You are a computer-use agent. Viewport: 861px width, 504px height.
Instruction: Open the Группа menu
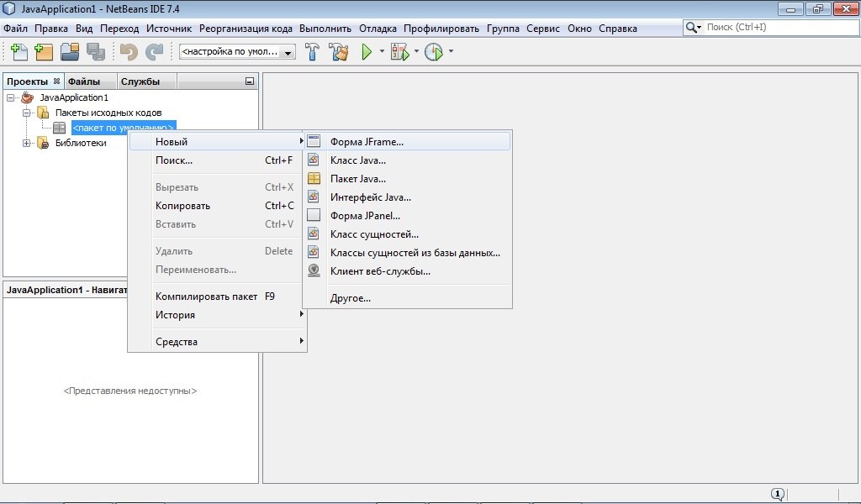[503, 29]
